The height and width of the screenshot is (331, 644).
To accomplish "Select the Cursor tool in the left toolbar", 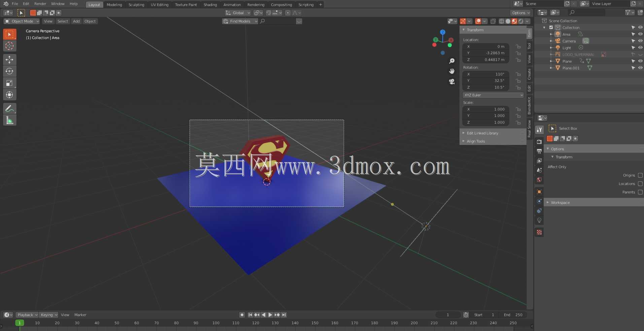I will pyautogui.click(x=9, y=46).
